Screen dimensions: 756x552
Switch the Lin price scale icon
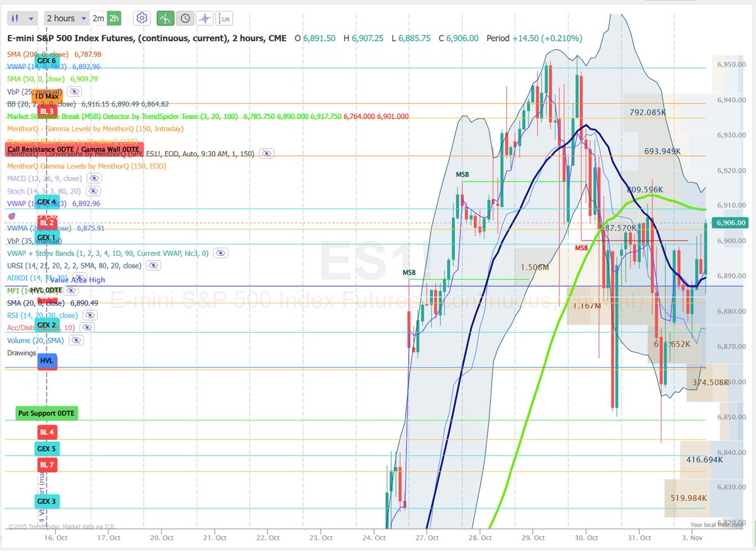point(224,18)
